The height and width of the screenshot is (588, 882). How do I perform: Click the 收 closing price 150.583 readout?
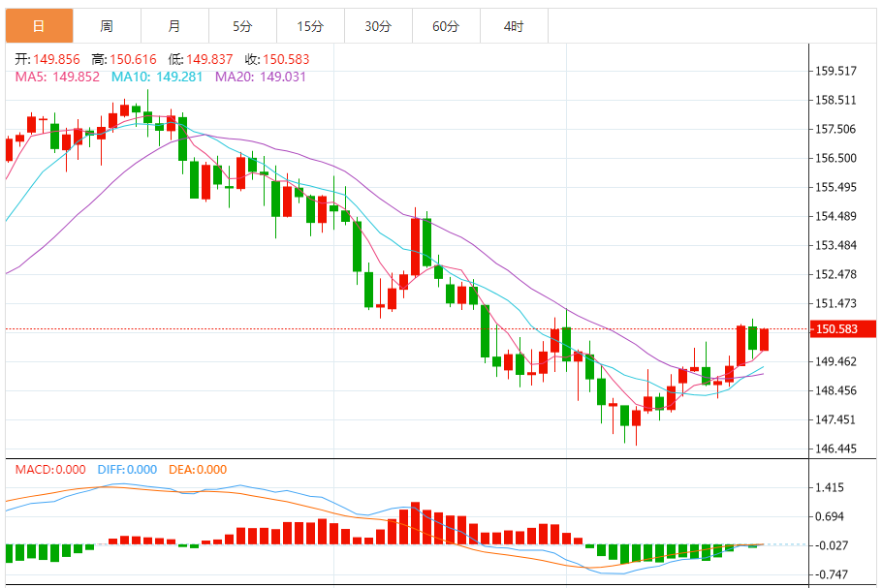click(x=277, y=59)
